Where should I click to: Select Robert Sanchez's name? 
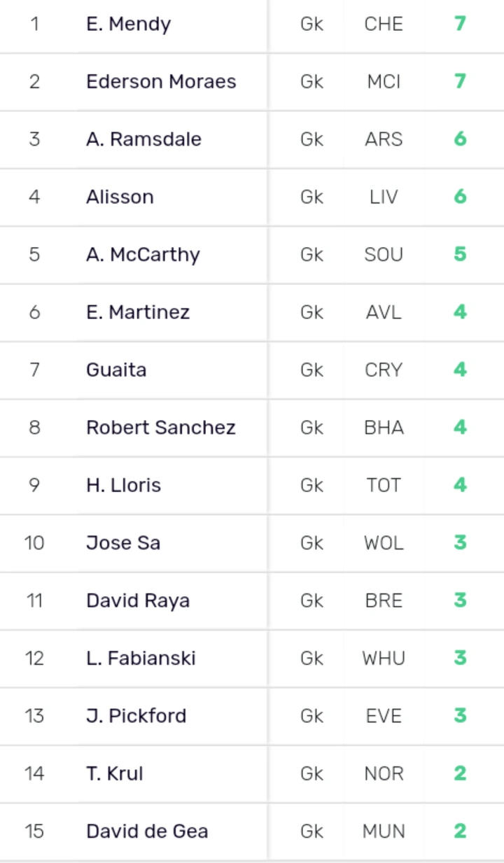pos(161,428)
